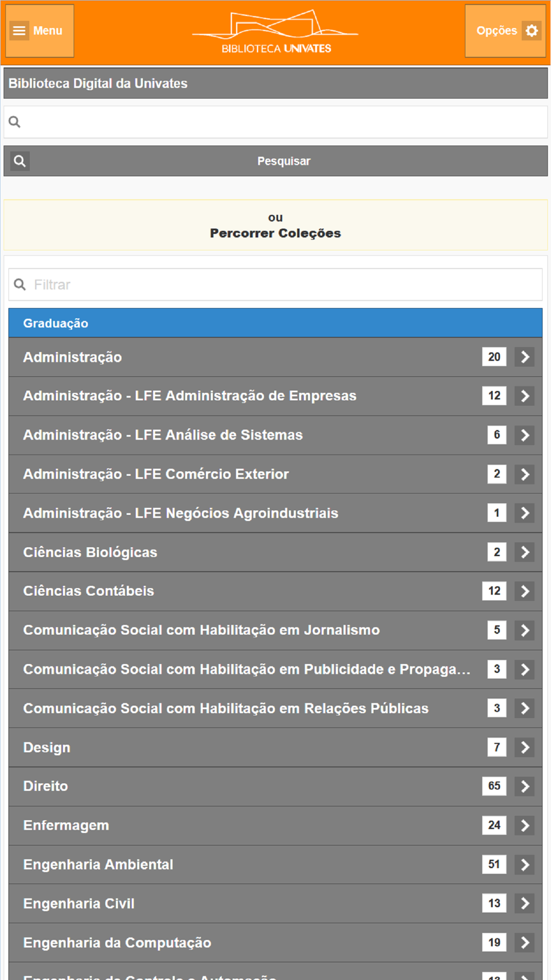
Task: Click the Filtrar collections filter field
Action: pos(284,284)
